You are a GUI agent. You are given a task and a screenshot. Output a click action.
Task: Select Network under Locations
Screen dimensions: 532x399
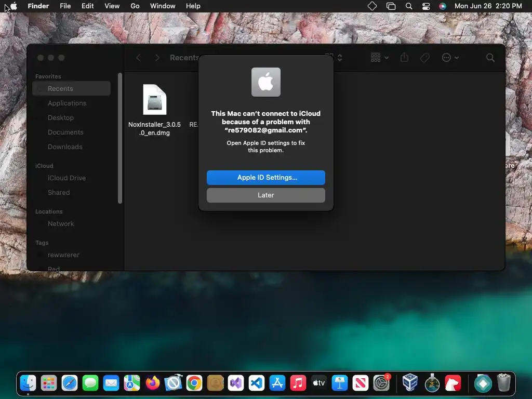(x=71, y=223)
